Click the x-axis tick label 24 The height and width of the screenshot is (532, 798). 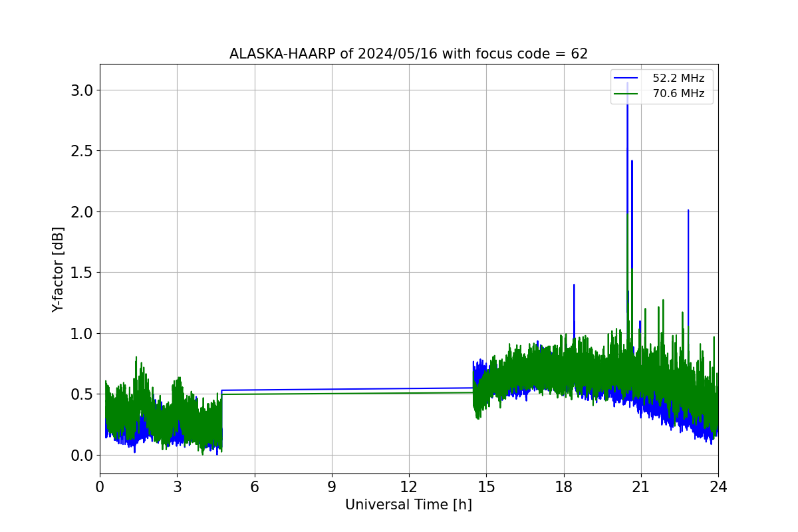(718, 487)
